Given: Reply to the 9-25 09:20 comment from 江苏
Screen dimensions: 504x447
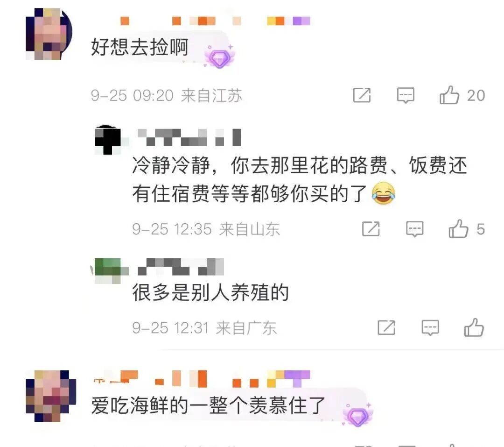Looking at the screenshot, I should coord(406,95).
